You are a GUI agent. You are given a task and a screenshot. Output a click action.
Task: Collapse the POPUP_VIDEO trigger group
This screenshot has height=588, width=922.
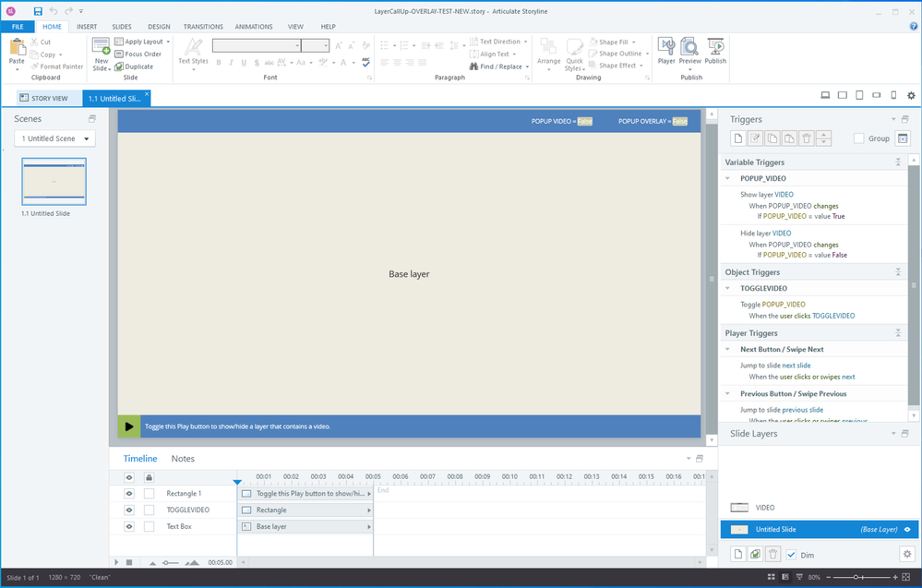pyautogui.click(x=728, y=178)
